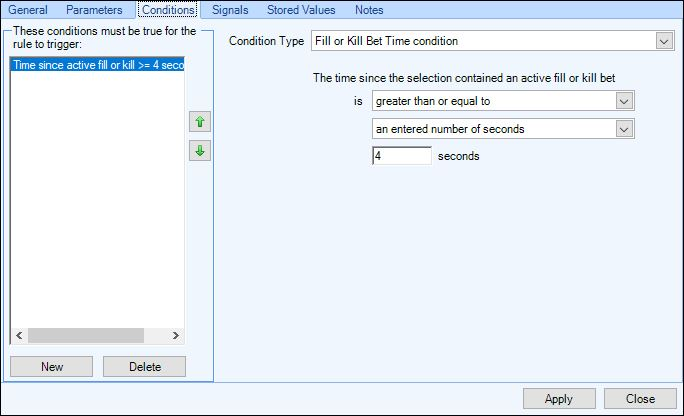Click the right arrow of the conditions list scrollbar

click(x=175, y=335)
